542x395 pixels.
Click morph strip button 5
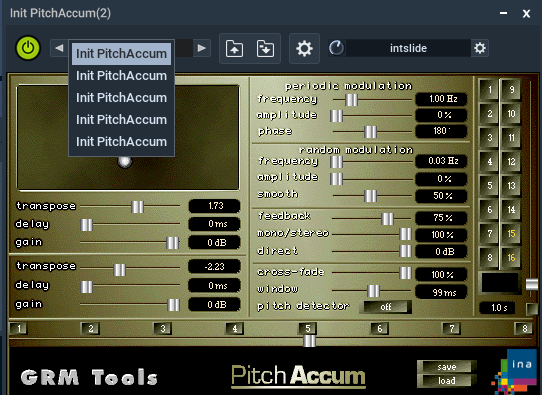click(308, 328)
